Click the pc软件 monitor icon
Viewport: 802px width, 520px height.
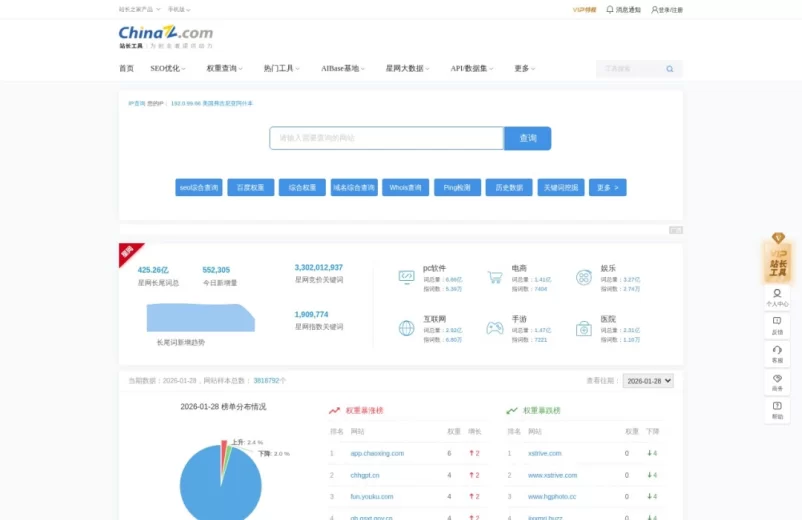pos(406,277)
